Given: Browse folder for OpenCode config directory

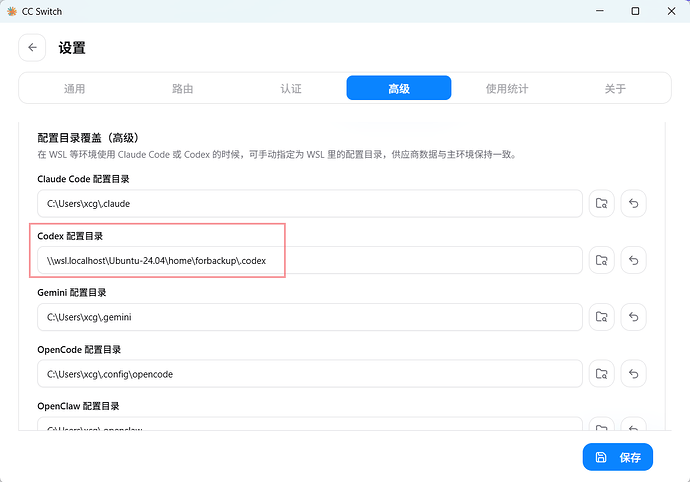Looking at the screenshot, I should coord(601,374).
